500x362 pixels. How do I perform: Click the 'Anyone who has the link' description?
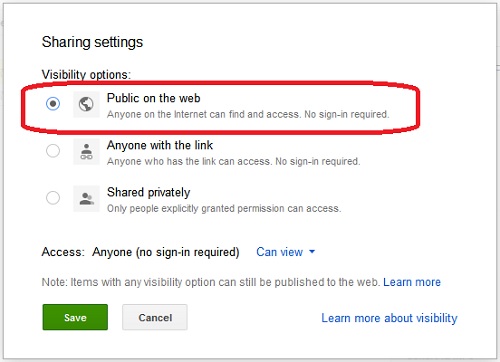tap(234, 161)
